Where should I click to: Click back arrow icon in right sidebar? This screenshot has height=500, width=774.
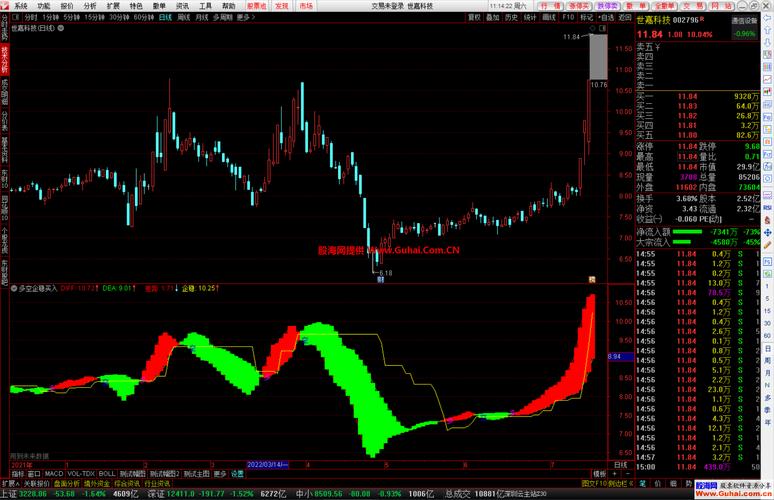click(768, 18)
